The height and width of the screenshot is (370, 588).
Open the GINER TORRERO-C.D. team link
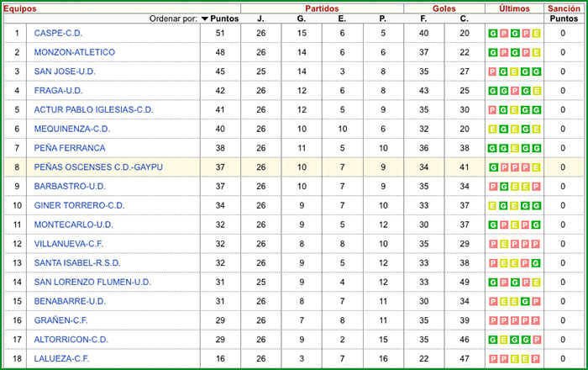pyautogui.click(x=79, y=205)
